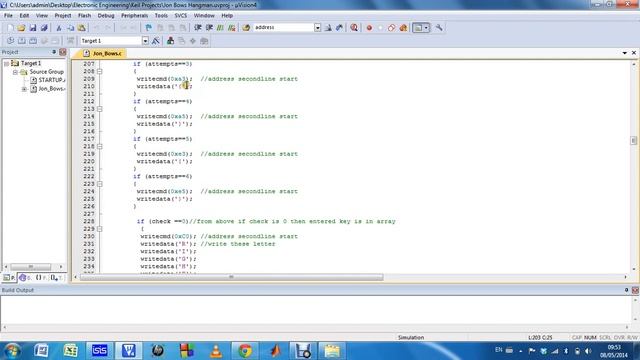
Task: Pin or unpin the Project panel
Action: [x=54, y=52]
